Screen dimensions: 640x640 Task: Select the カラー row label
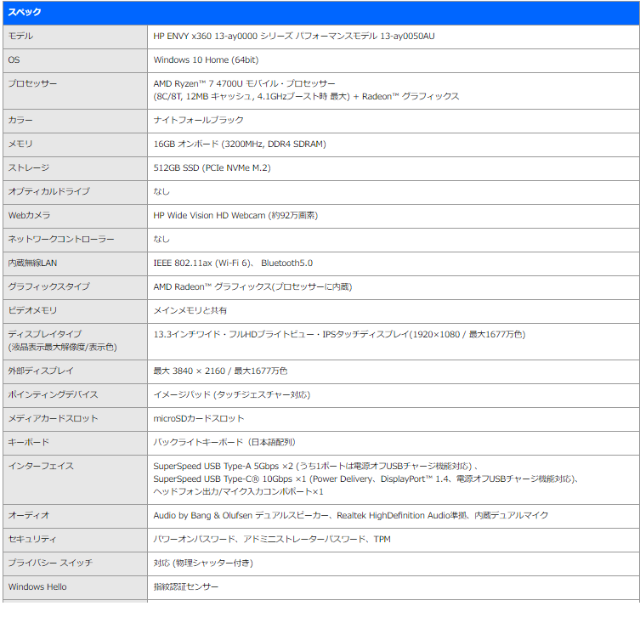point(20,120)
